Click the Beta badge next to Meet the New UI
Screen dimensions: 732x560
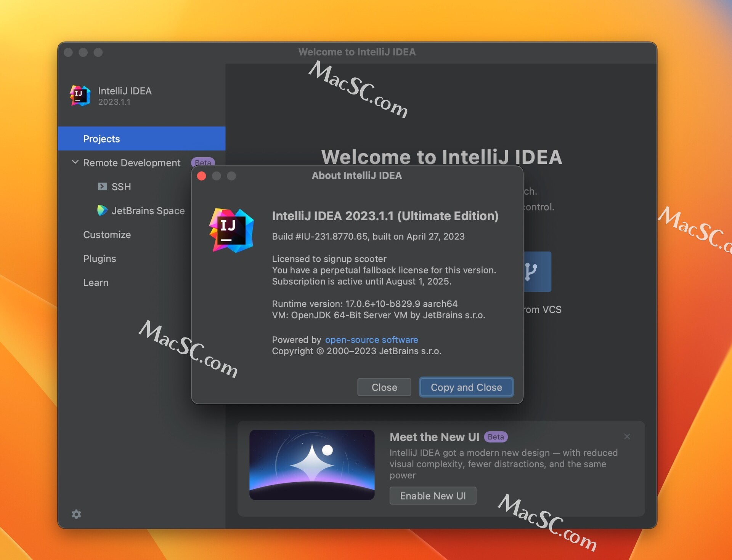[496, 437]
